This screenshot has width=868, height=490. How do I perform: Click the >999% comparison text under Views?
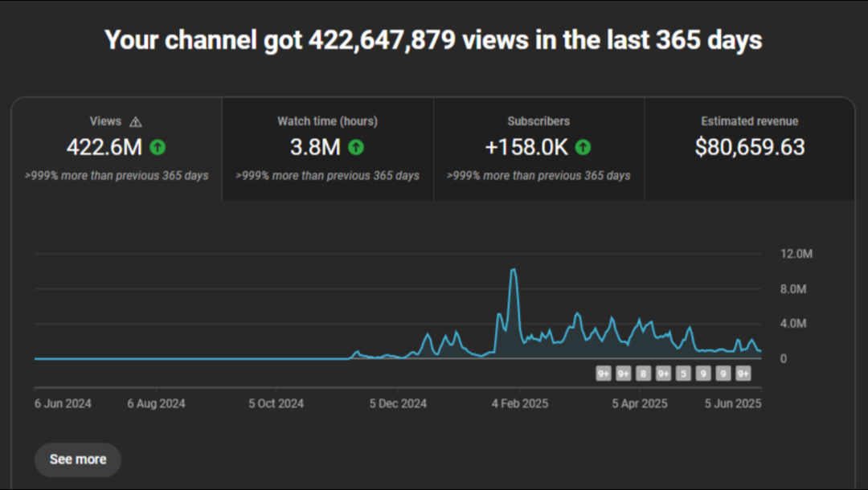(x=117, y=176)
